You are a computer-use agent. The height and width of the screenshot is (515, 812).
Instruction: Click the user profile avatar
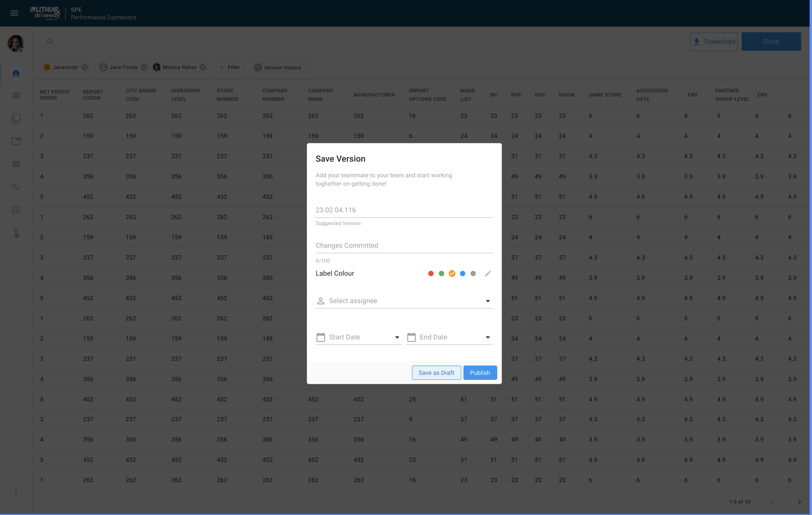16,44
